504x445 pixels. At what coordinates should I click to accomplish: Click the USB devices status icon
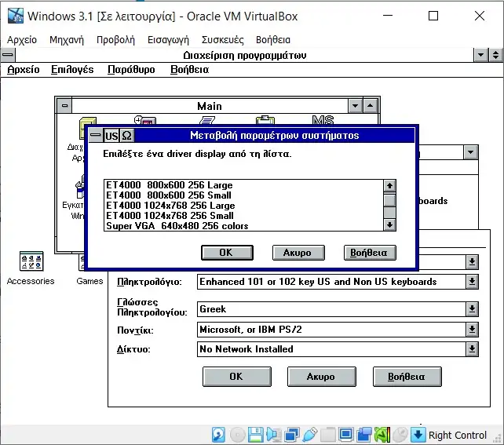(x=310, y=435)
